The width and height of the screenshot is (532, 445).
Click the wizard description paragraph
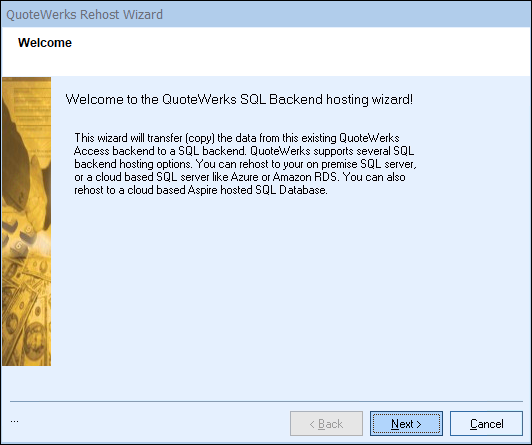245,164
